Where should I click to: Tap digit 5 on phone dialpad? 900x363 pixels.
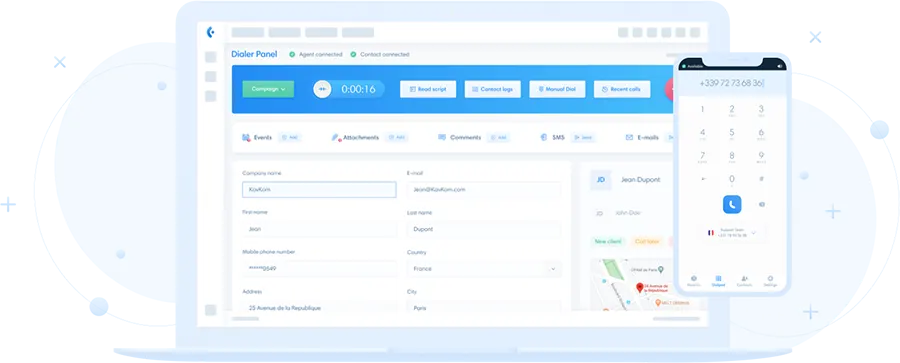click(x=732, y=133)
